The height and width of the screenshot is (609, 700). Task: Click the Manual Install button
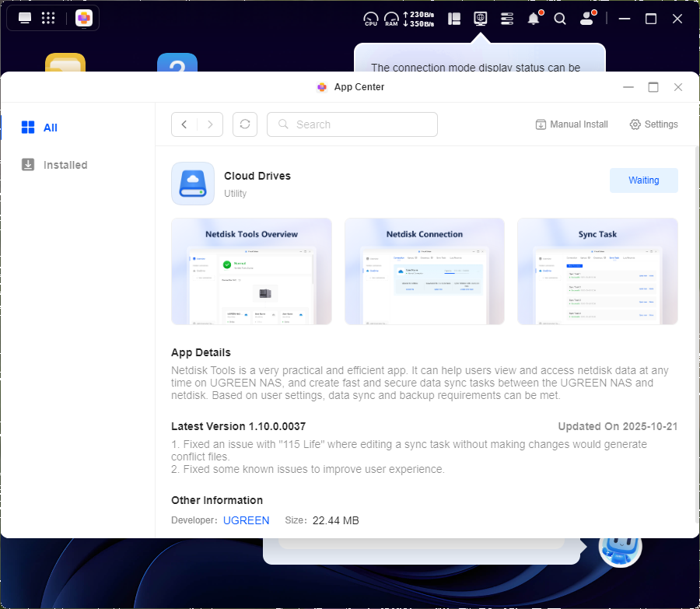572,124
